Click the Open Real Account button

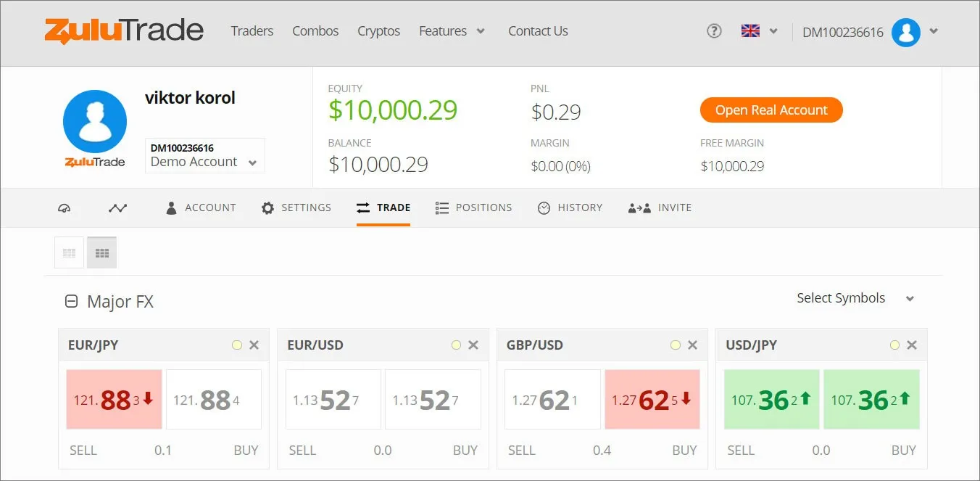[x=771, y=110]
